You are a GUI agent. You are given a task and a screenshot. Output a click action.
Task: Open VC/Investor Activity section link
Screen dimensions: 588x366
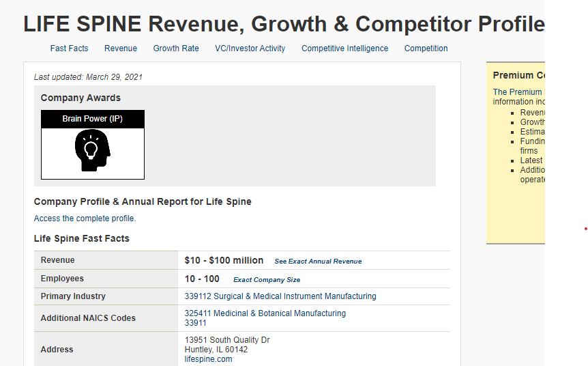250,48
